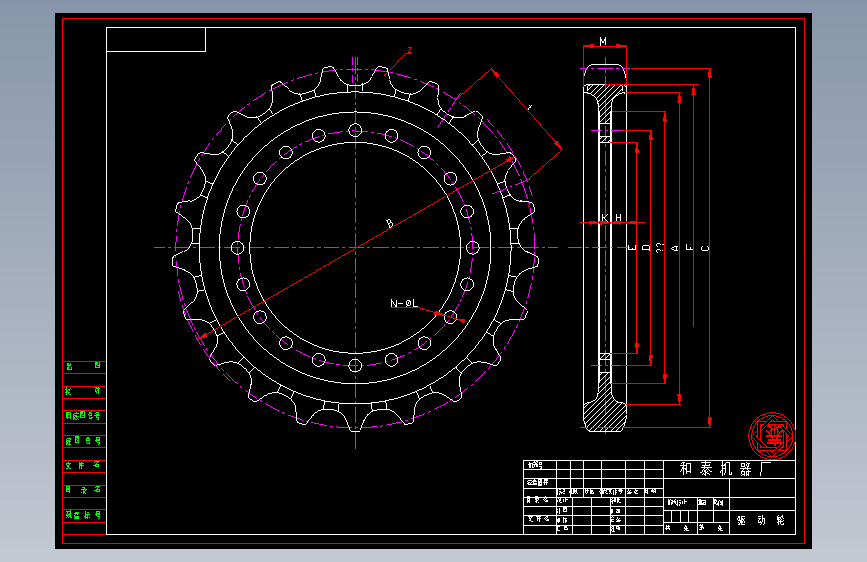Click vertical dimension label 'D'

[x=646, y=248]
